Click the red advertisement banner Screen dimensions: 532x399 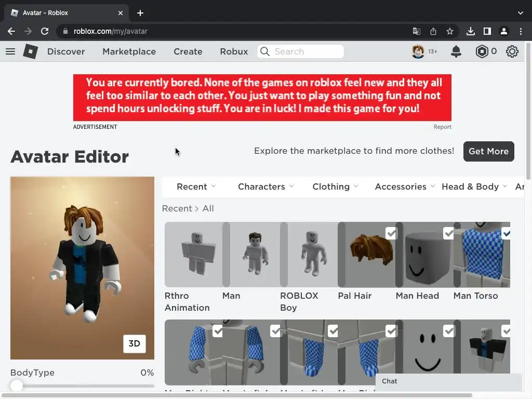[x=262, y=98]
